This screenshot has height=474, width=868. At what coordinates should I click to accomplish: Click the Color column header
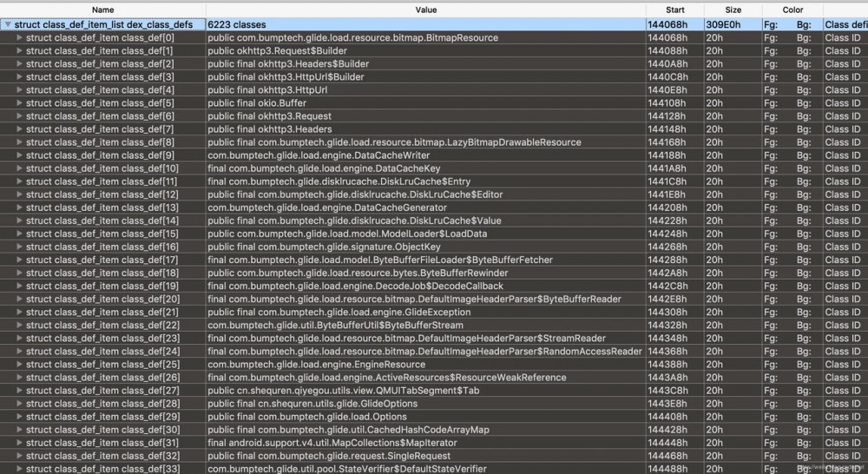pyautogui.click(x=792, y=10)
